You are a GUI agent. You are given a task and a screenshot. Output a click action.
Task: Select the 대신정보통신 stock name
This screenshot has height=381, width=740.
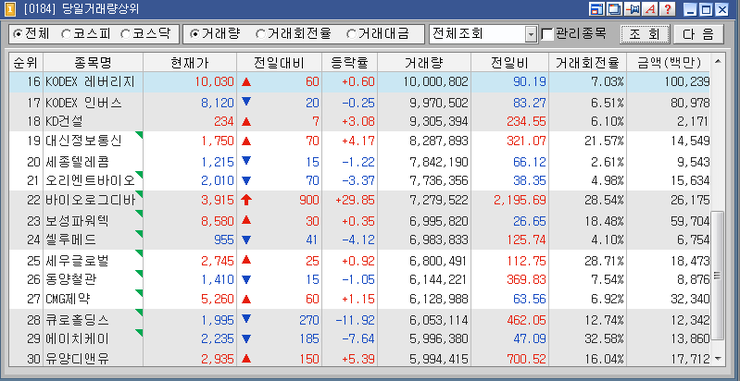click(84, 141)
